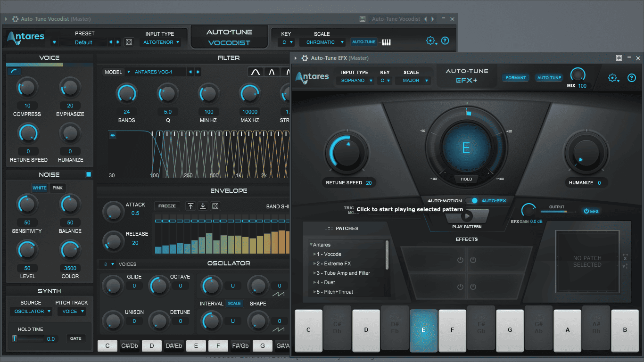Viewport: 644px width, 362px height.
Task: Select the wide band-shape filter icon
Action: click(256, 72)
